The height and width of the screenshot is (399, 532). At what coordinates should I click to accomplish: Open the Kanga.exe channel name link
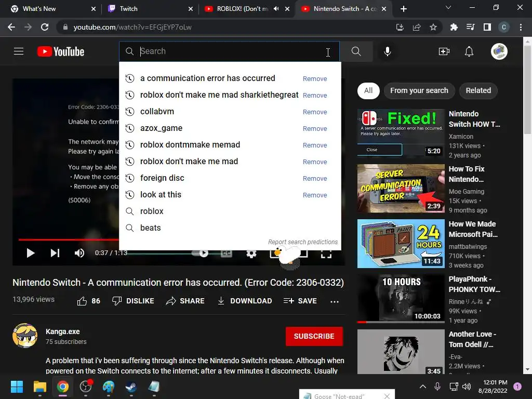pos(63,331)
